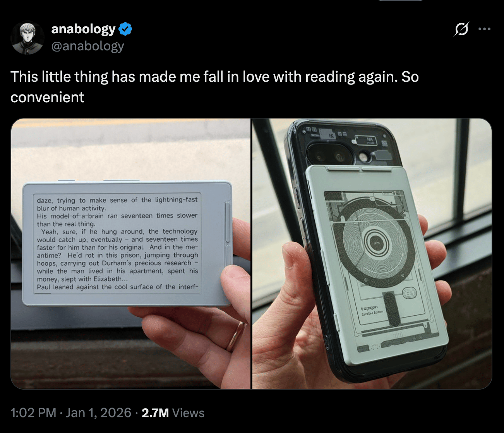Click the e-reader screen text in photo
504x433 pixels.
(117, 243)
